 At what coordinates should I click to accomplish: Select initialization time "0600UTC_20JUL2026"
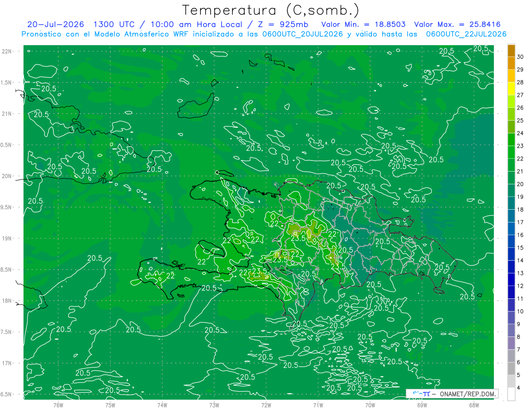point(302,34)
